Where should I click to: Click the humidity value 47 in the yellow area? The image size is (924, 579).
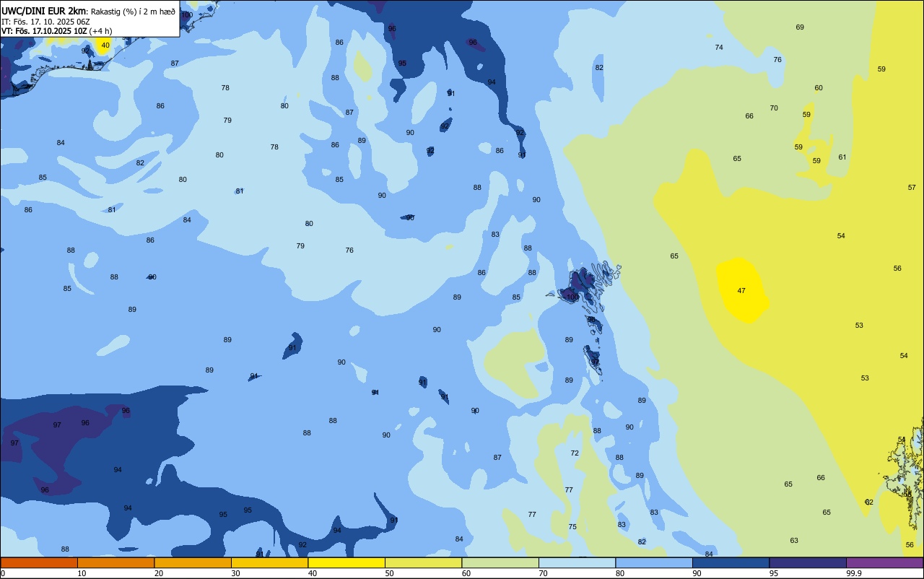(741, 291)
